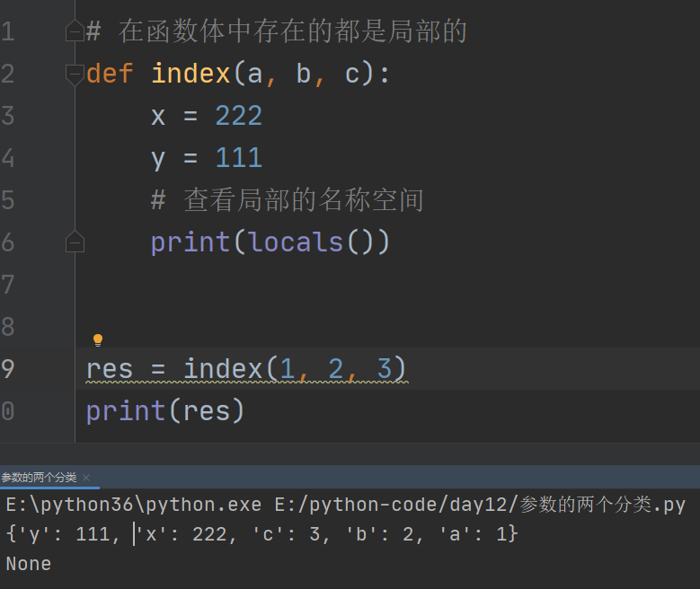The image size is (700, 589).
Task: Collapse the comment fold marker on line 1
Action: point(75,31)
